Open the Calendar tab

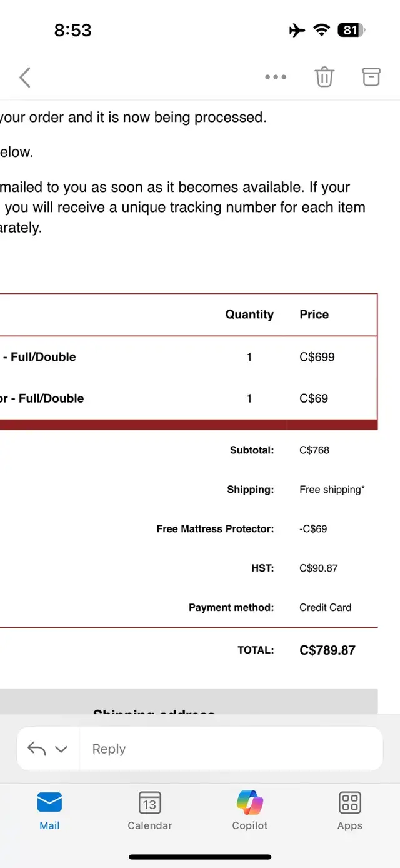click(150, 810)
